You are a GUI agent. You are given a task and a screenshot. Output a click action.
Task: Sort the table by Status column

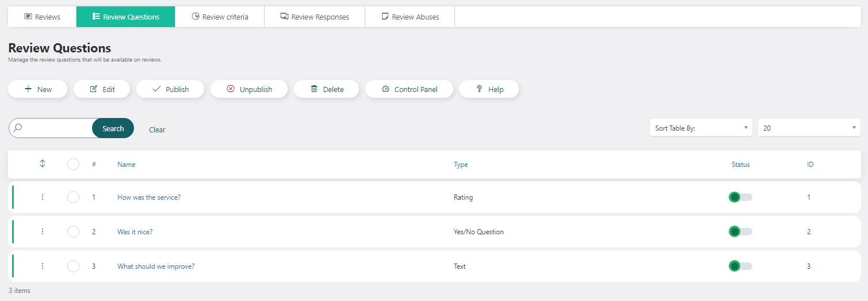741,165
